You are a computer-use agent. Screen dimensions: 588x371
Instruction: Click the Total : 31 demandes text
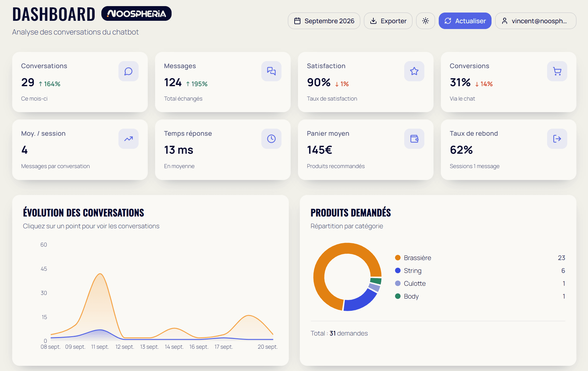pos(339,333)
